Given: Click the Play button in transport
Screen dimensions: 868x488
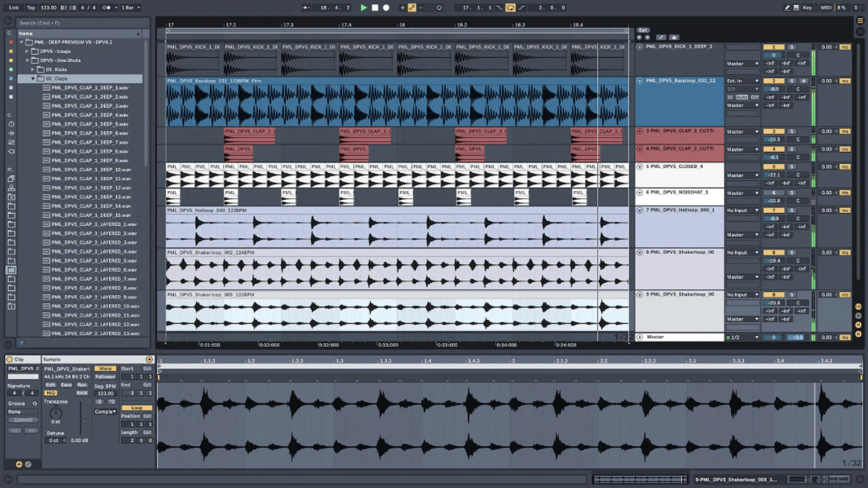Looking at the screenshot, I should [363, 7].
